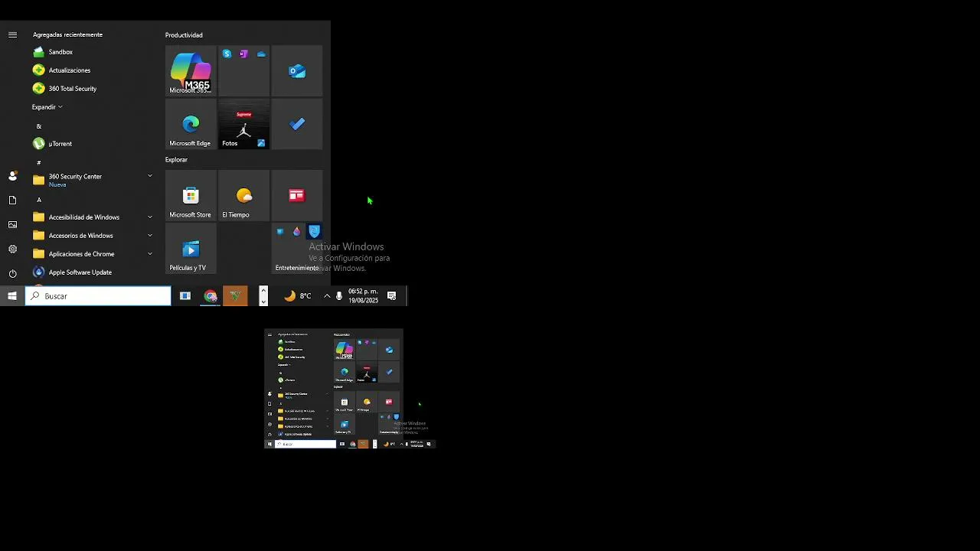Open the OneNote icon in tile folder
980x551 pixels.
[x=243, y=54]
